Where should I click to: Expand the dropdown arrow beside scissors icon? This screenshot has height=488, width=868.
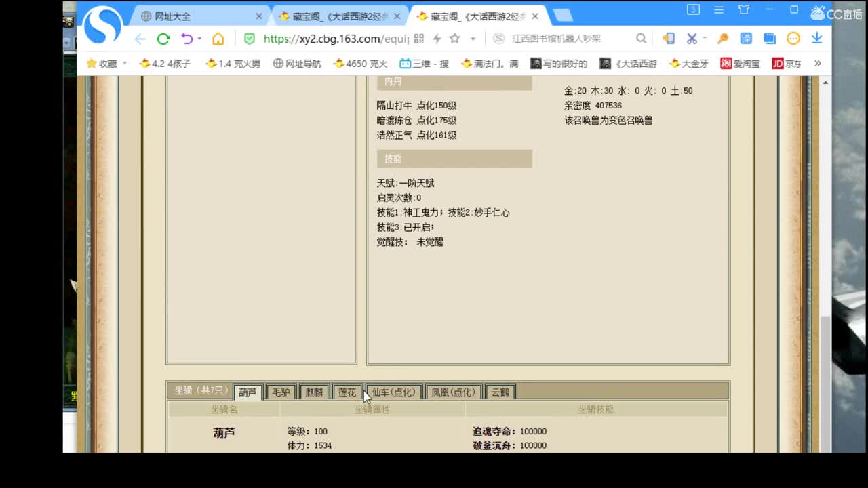coord(705,39)
